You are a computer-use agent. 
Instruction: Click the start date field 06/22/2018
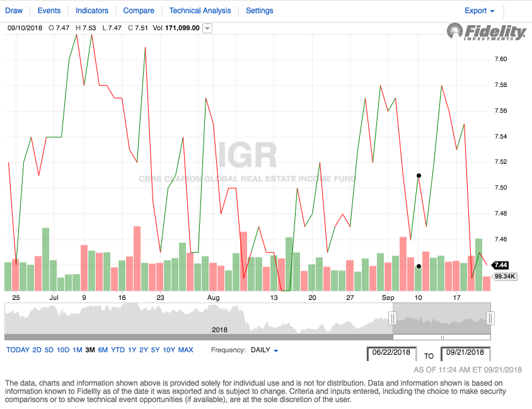point(391,353)
